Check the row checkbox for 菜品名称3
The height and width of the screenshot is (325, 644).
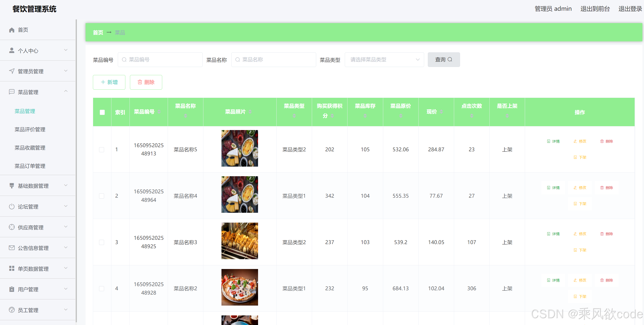point(102,242)
